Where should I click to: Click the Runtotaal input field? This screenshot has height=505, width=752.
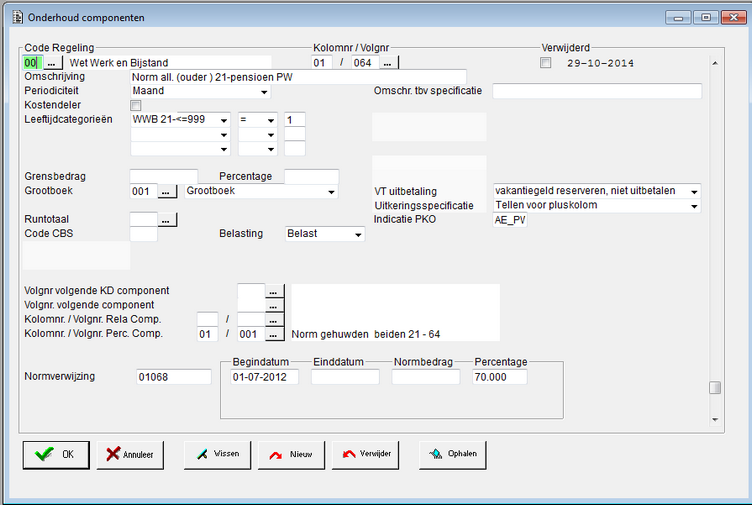144,220
